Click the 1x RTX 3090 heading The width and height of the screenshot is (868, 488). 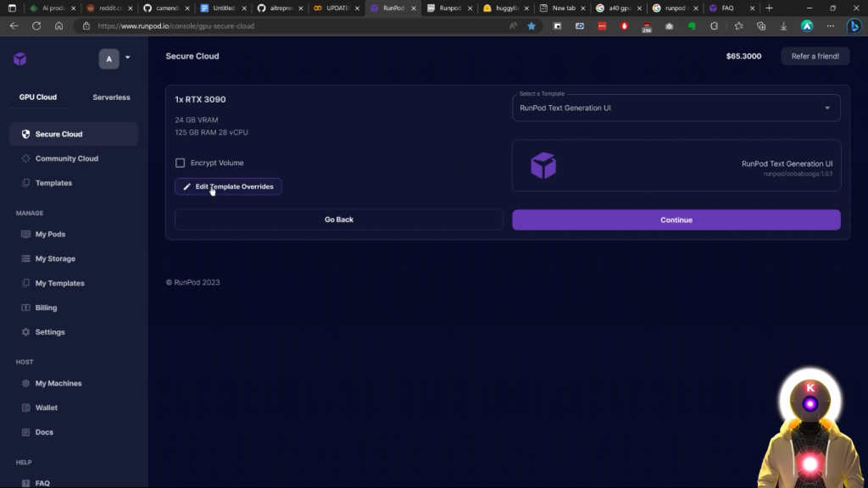200,100
